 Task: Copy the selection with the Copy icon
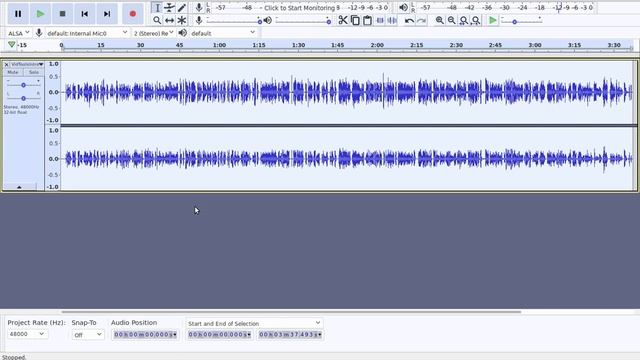355,20
